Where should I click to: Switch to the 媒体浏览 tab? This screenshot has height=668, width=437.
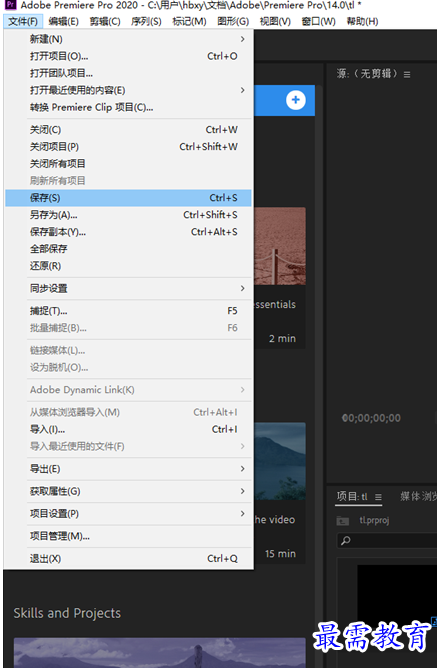coord(418,496)
